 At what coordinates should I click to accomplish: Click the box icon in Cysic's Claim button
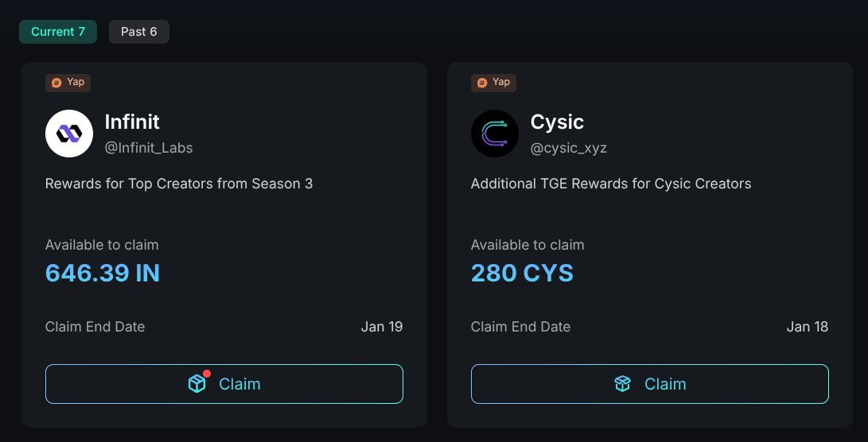[622, 384]
